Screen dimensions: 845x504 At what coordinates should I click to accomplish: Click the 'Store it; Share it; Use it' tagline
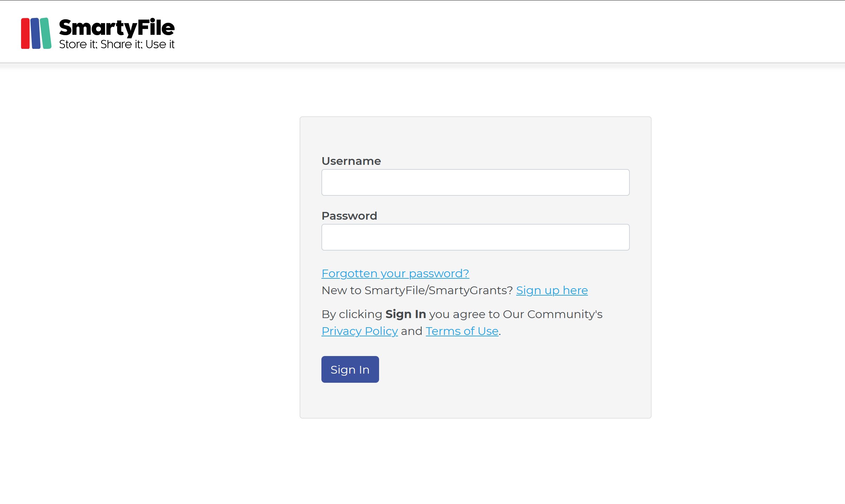pyautogui.click(x=116, y=44)
